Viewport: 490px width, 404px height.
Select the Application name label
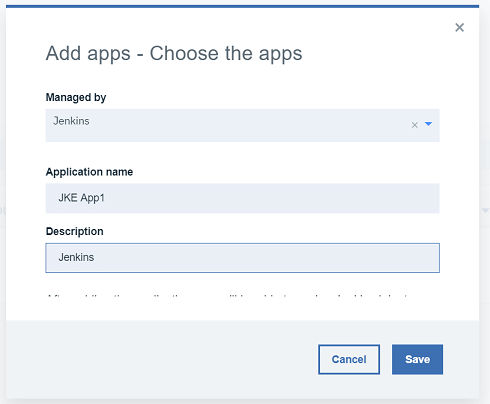[x=89, y=172]
